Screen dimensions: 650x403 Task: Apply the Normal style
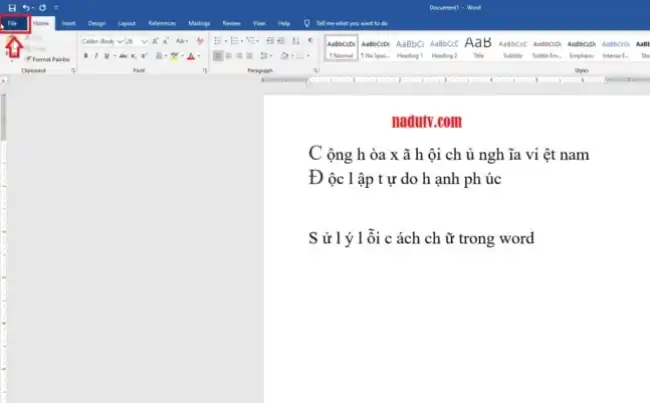pos(341,49)
